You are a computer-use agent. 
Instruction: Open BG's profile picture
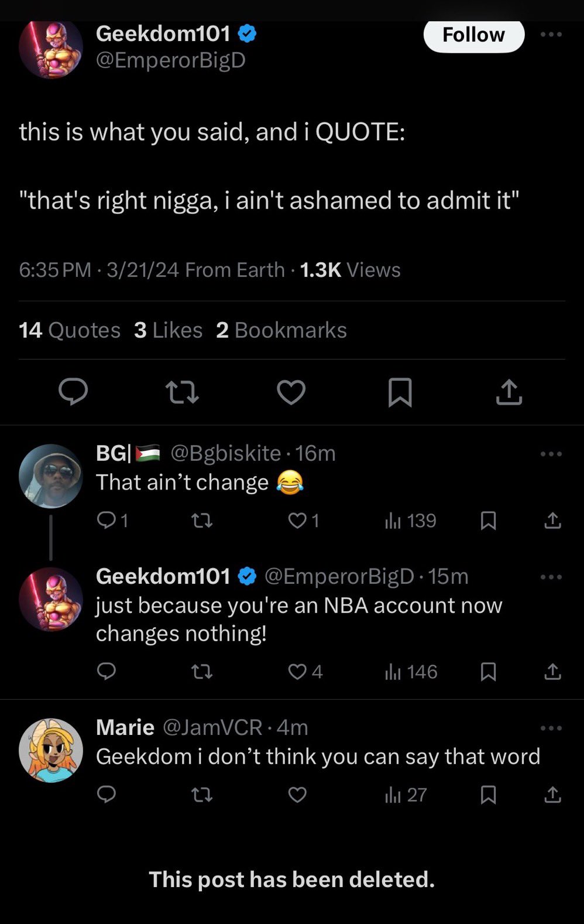[x=51, y=476]
